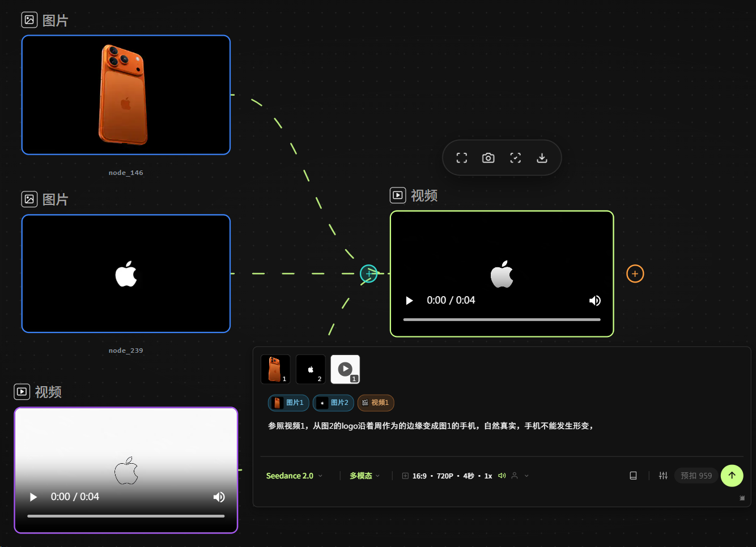Click the output video progress bar
The image size is (756, 547).
502,319
